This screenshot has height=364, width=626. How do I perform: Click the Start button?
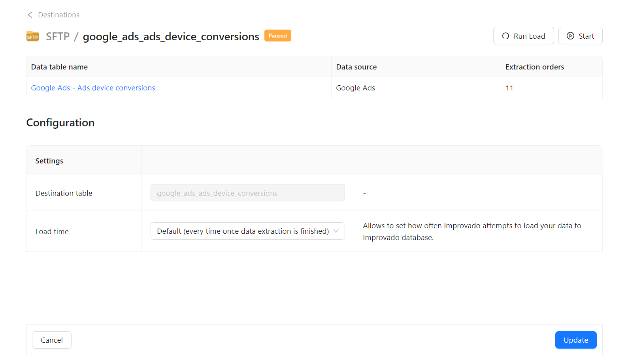(x=580, y=36)
